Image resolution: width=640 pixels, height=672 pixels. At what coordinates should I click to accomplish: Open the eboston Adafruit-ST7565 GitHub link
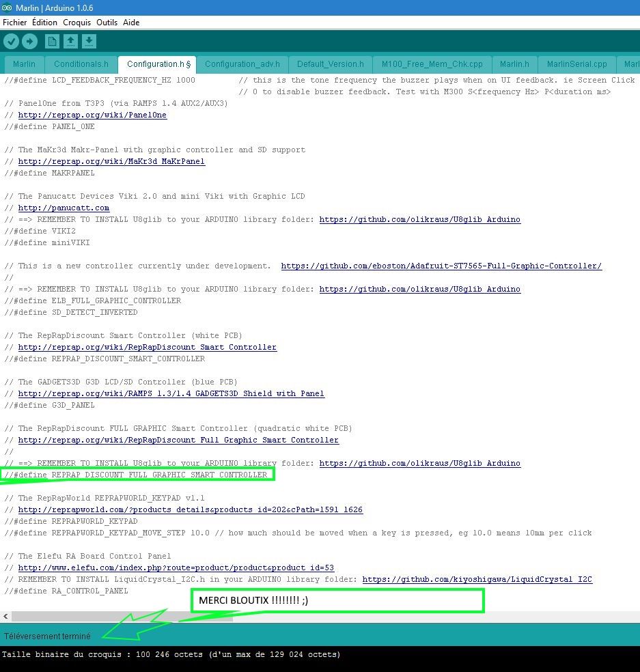pos(441,266)
